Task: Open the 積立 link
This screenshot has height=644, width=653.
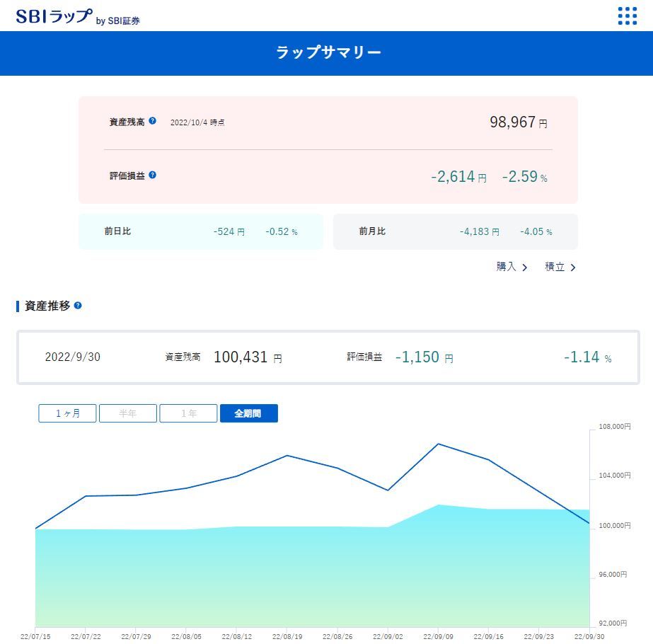Action: pos(554,267)
